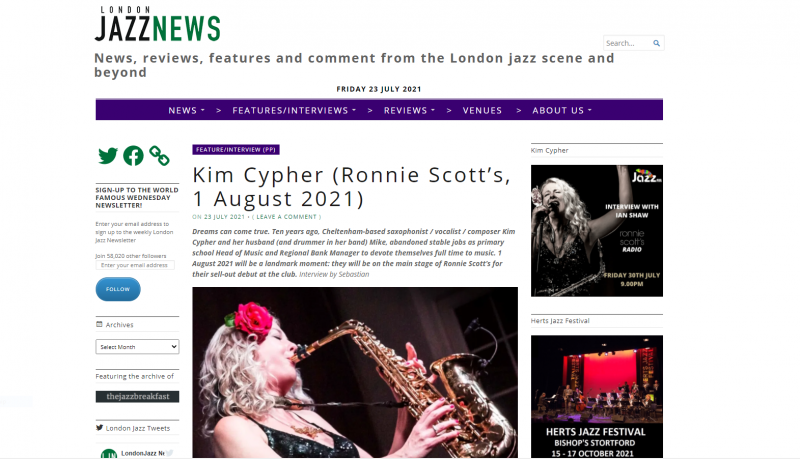Open the About Us menu

[x=562, y=110]
